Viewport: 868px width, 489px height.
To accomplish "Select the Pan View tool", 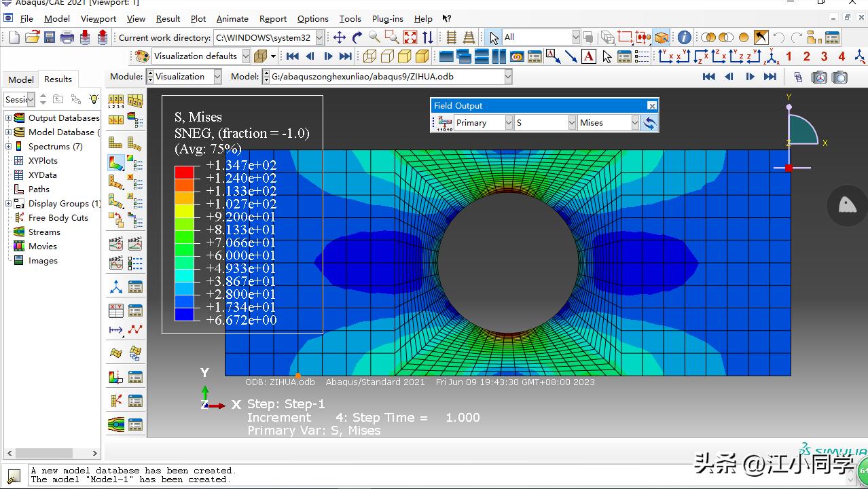I will click(x=340, y=37).
